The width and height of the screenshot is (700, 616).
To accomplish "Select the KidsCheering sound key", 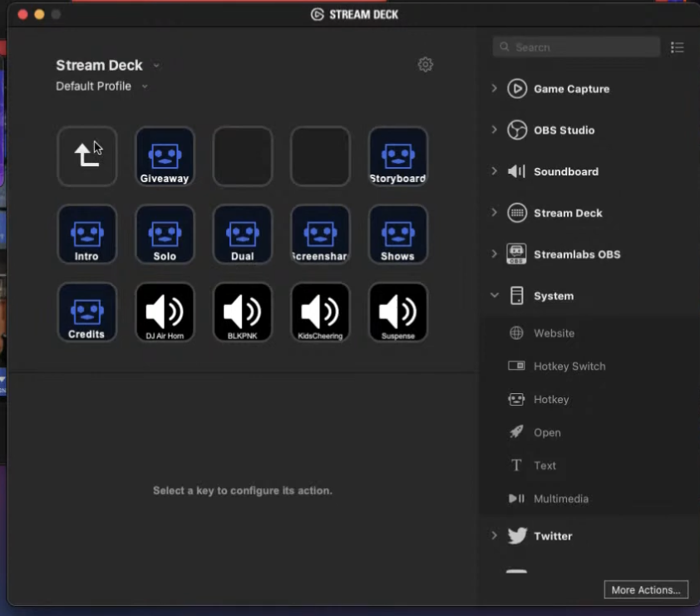I will click(x=320, y=312).
